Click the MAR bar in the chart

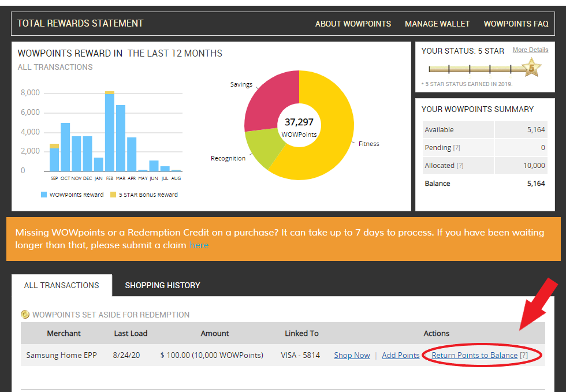121,138
